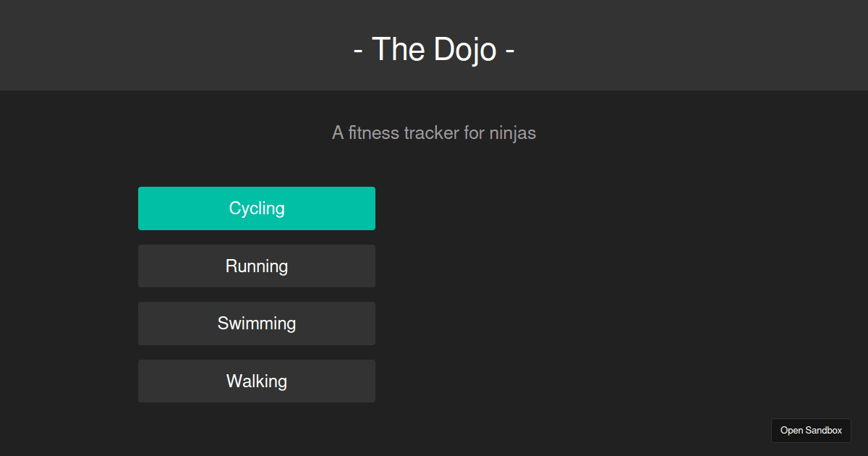Choose Running from the activity list
Screen dimensions: 868x456
pyautogui.click(x=257, y=266)
